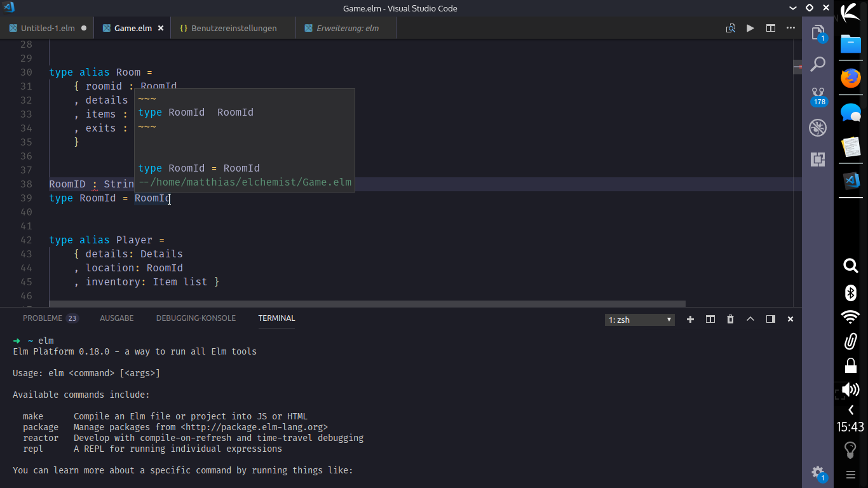Open the Debug view icon
The width and height of the screenshot is (868, 488).
(818, 128)
